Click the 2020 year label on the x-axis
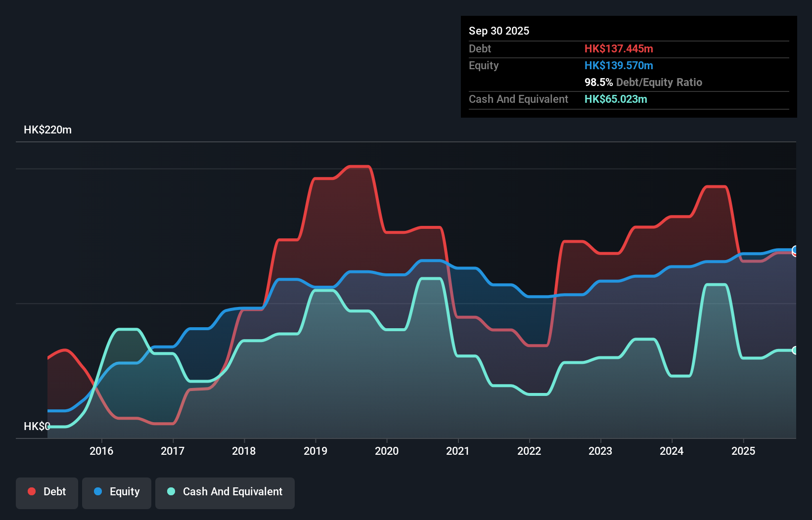812x520 pixels. [x=387, y=451]
